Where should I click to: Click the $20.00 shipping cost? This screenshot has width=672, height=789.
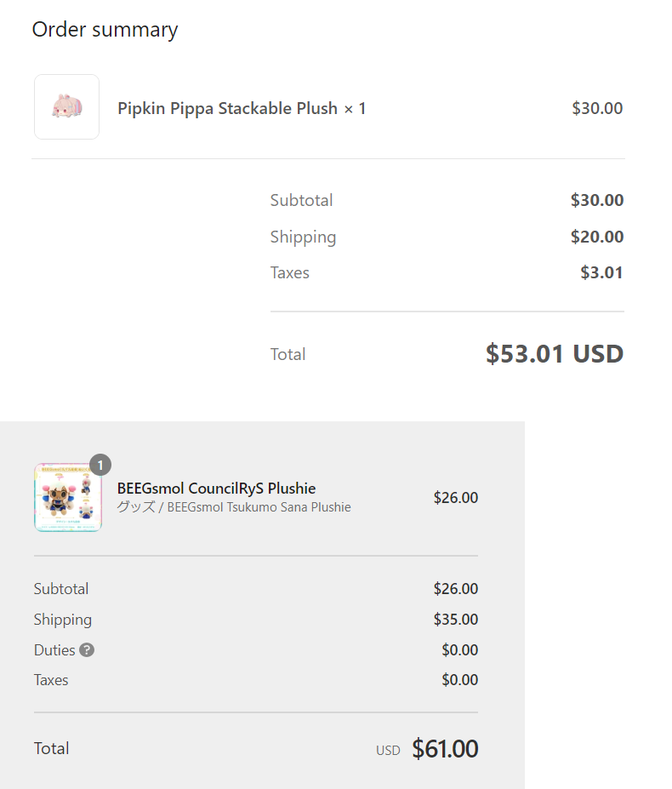click(x=597, y=237)
